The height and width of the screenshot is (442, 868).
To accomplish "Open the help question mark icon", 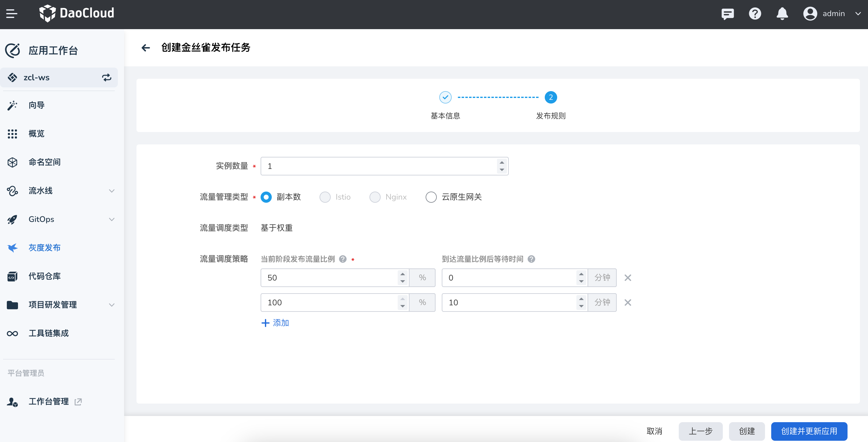I will 755,14.
